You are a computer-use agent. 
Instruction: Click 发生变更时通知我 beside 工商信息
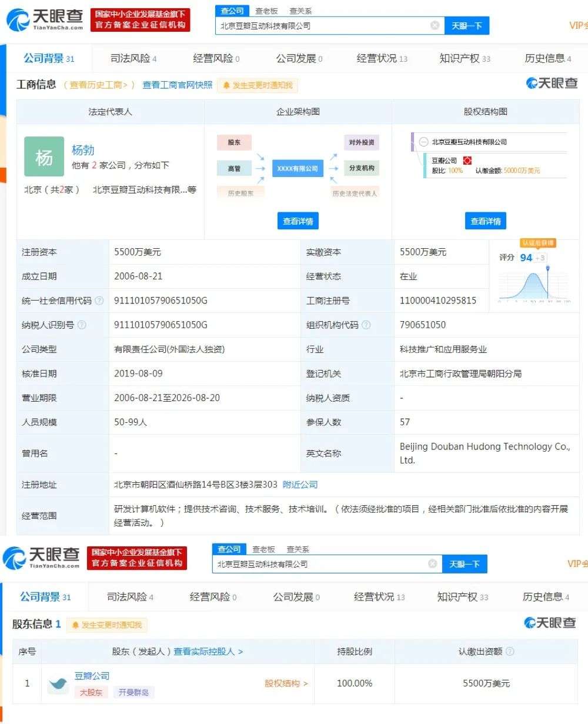coord(258,85)
